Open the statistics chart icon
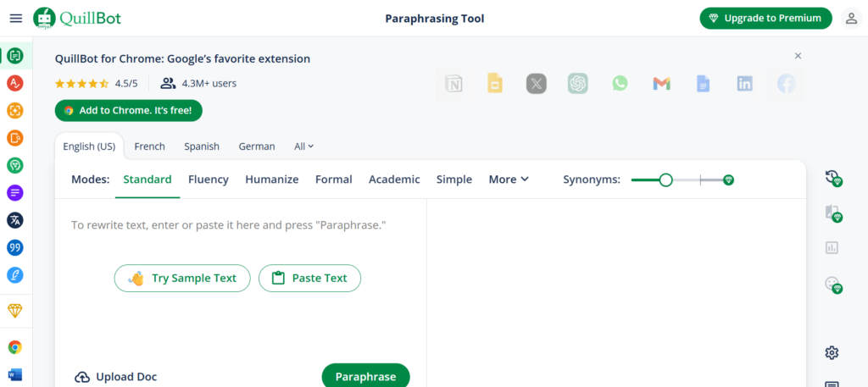868x387 pixels. pos(832,247)
